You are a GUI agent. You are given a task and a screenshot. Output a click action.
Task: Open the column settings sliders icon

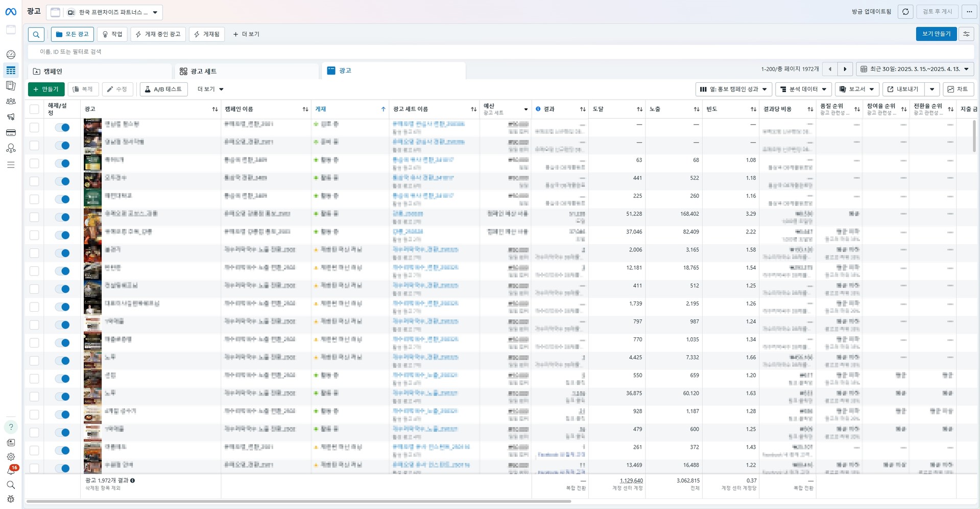[966, 34]
